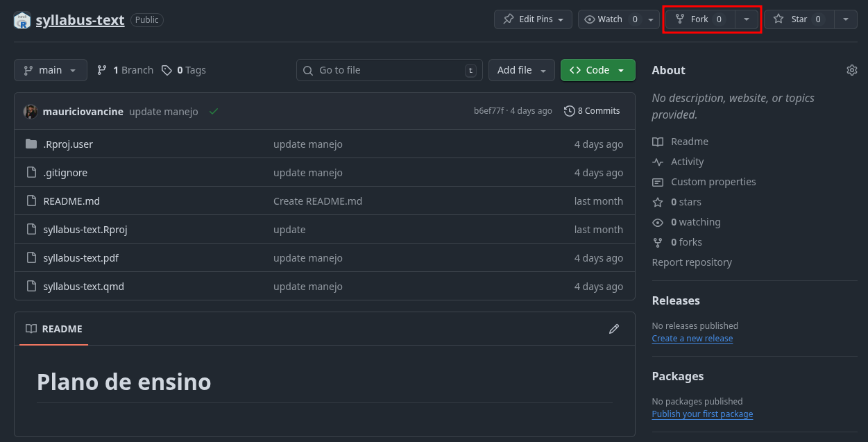Click the mauriciovancine avatar image
The height and width of the screenshot is (442, 868).
(31, 111)
